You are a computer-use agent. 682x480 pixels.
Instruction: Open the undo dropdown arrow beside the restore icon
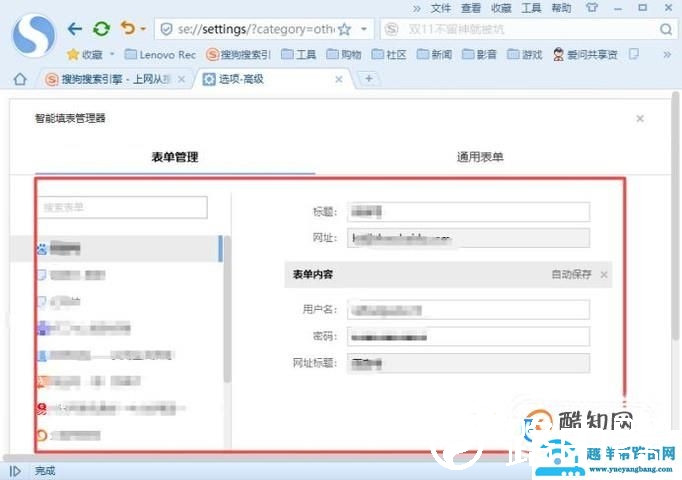[x=143, y=29]
